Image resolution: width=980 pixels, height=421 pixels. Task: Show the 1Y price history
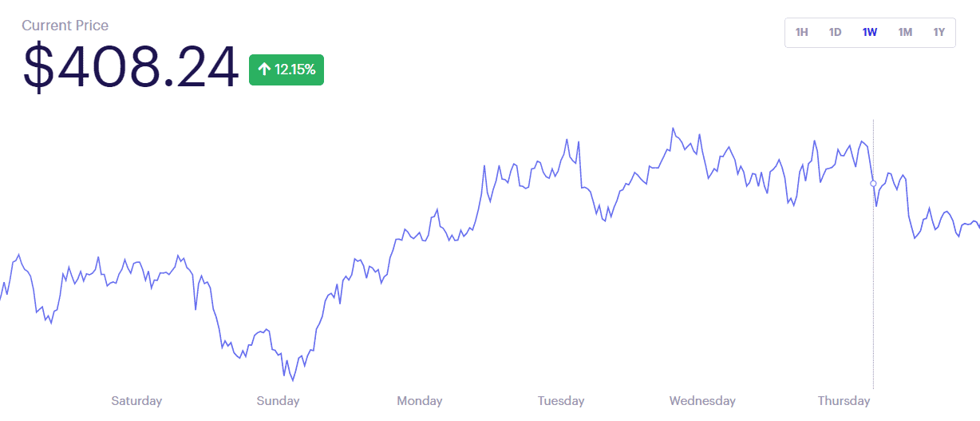point(939,33)
